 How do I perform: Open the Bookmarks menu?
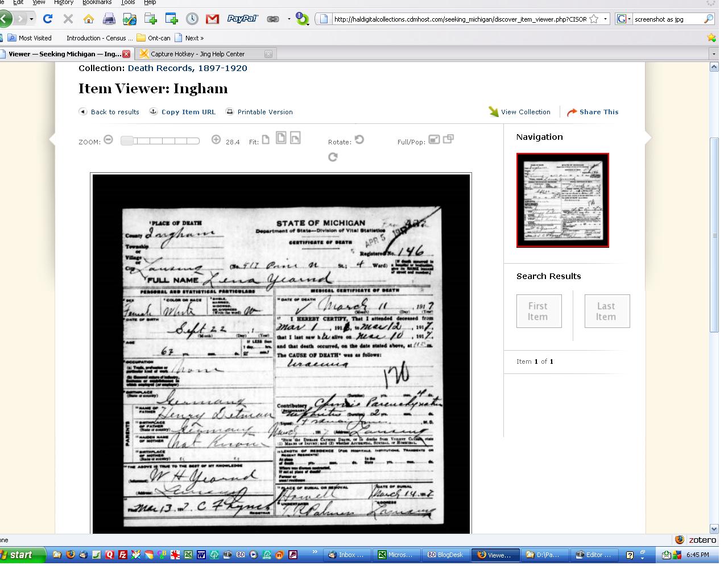pos(97,2)
